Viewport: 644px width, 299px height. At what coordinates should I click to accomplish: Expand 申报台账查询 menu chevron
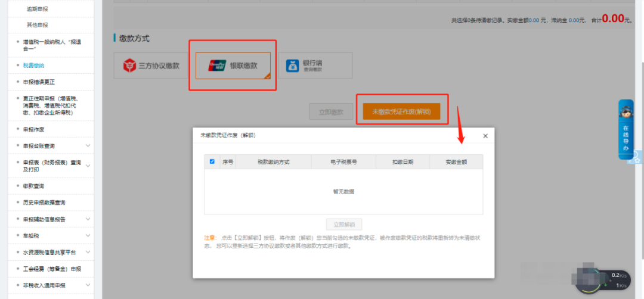coord(88,145)
